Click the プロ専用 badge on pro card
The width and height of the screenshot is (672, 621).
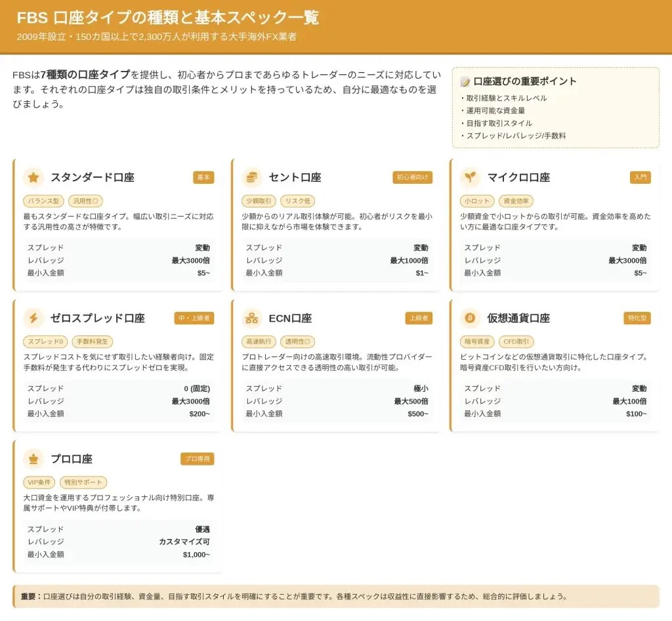coord(198,459)
